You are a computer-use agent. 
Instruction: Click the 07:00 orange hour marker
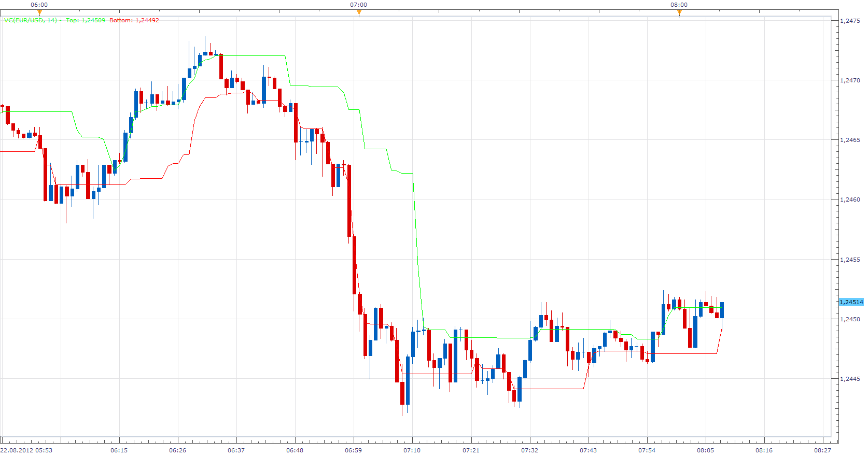pos(359,13)
